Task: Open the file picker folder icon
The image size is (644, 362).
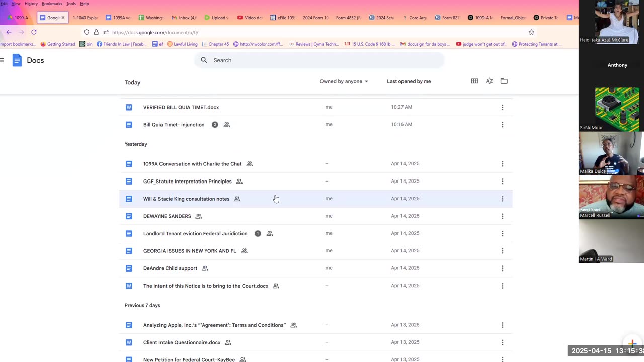Action: point(504,81)
